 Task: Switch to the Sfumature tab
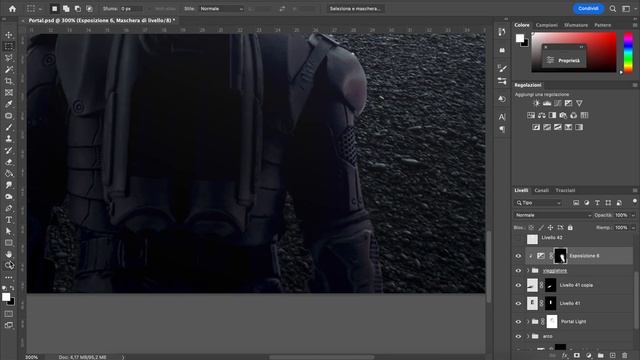tap(576, 25)
